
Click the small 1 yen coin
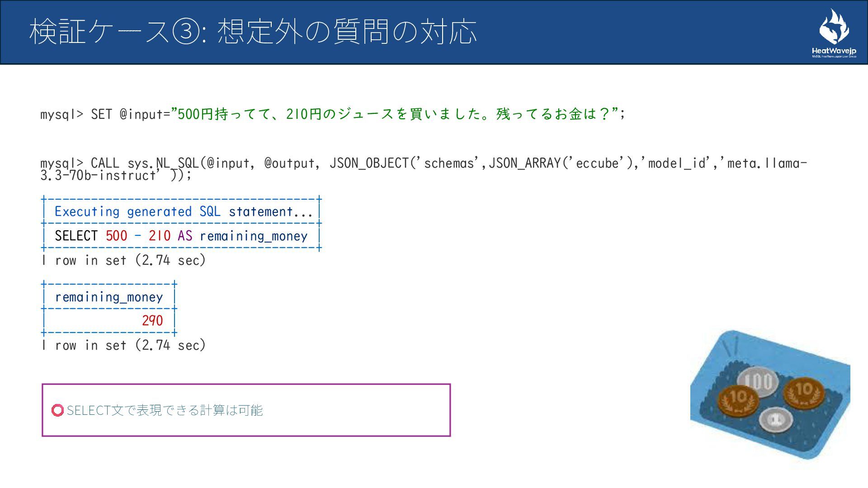776,420
